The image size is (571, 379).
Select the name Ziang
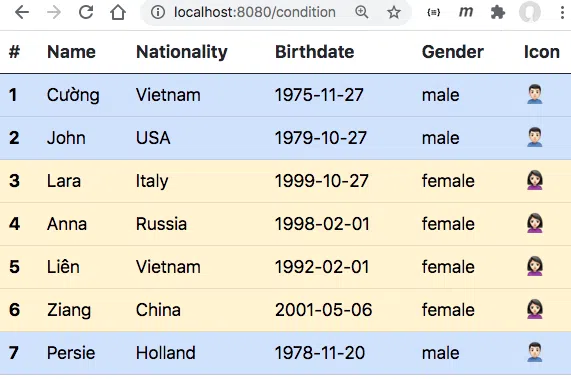click(x=69, y=311)
